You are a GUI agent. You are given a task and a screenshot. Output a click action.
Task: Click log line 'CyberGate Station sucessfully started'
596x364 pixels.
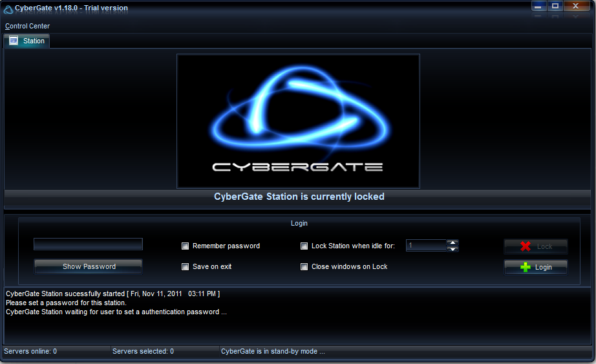(113, 294)
